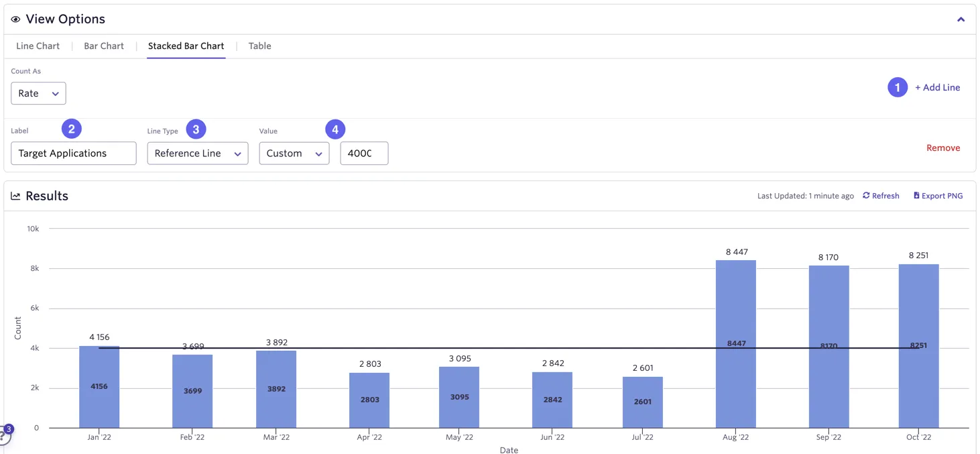Screen dimensions: 980x454
Task: Click the Jun '22 axis label
Action: pos(552,437)
